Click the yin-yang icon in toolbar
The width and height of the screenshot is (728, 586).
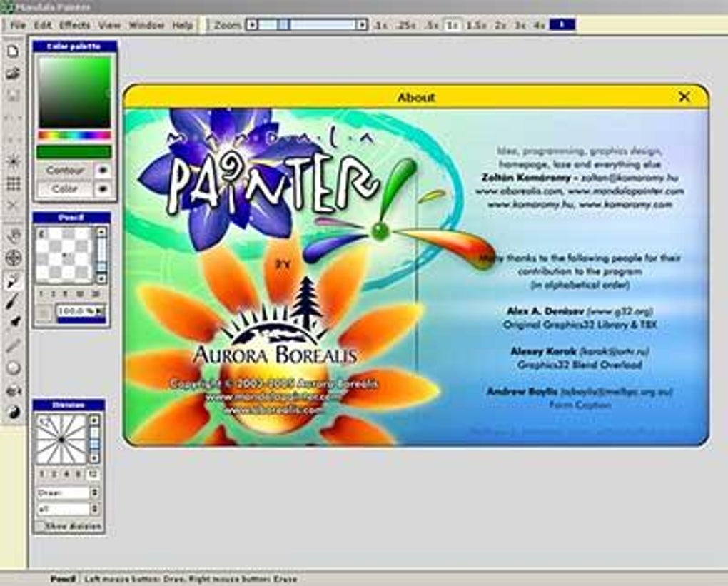[x=14, y=412]
